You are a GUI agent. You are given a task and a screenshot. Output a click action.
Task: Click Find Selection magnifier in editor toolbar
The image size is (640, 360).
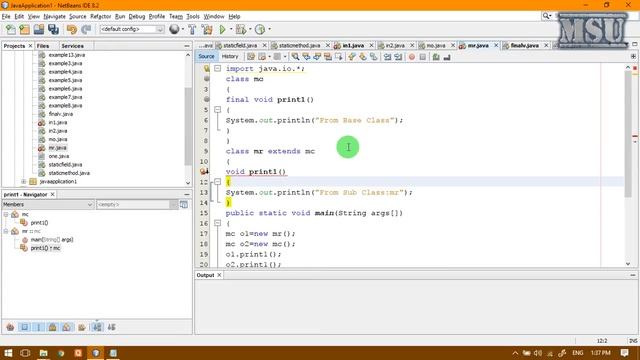(x=295, y=57)
